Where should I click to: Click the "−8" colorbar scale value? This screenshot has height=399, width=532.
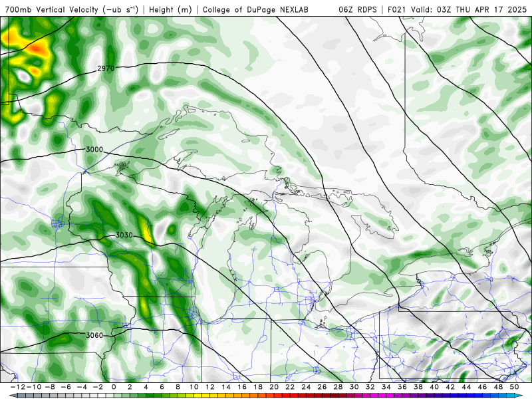point(50,387)
